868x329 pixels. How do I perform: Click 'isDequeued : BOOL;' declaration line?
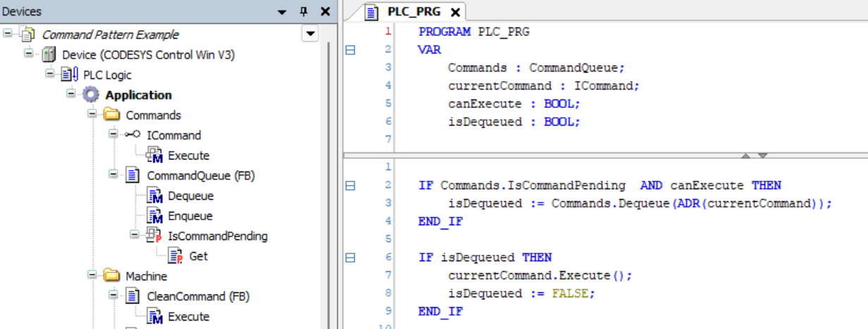point(513,121)
